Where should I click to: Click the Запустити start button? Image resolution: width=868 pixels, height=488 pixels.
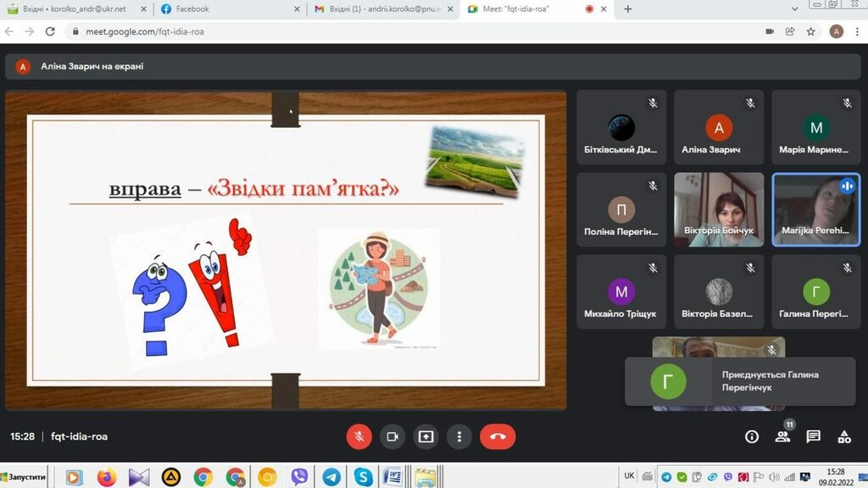(x=25, y=477)
